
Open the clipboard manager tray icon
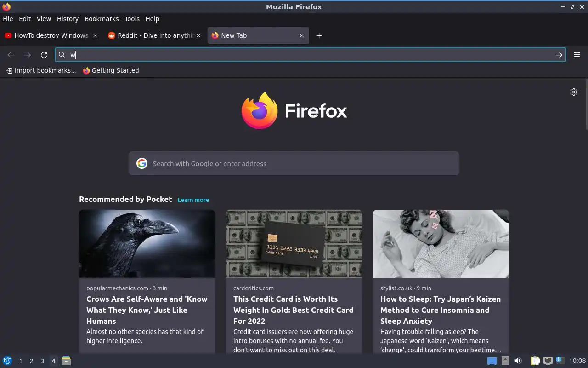click(x=535, y=361)
